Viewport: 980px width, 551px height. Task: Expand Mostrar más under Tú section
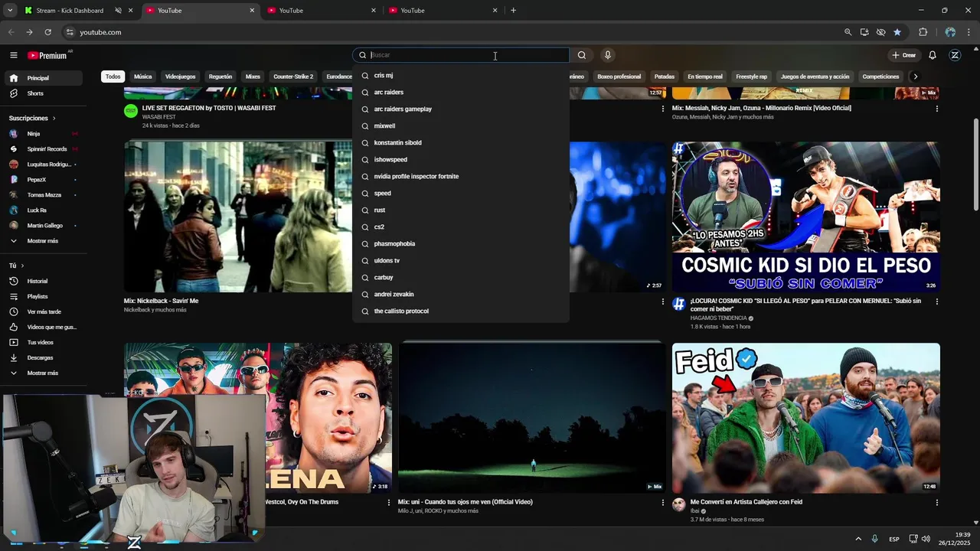42,373
